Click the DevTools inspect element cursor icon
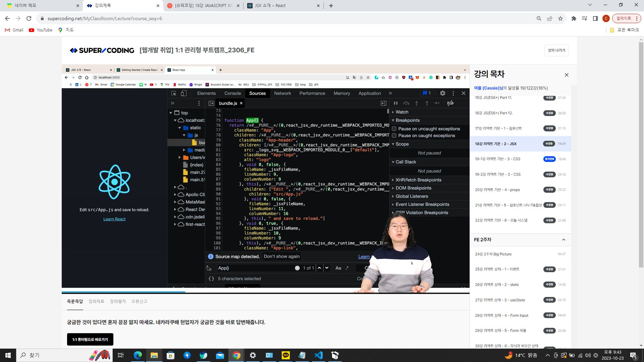 (174, 93)
